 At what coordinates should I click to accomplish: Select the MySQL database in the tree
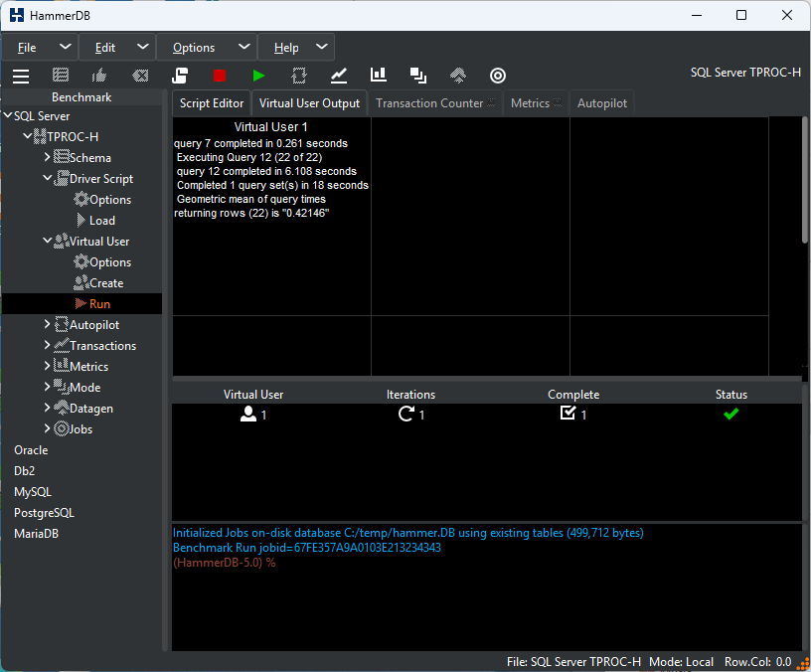33,491
